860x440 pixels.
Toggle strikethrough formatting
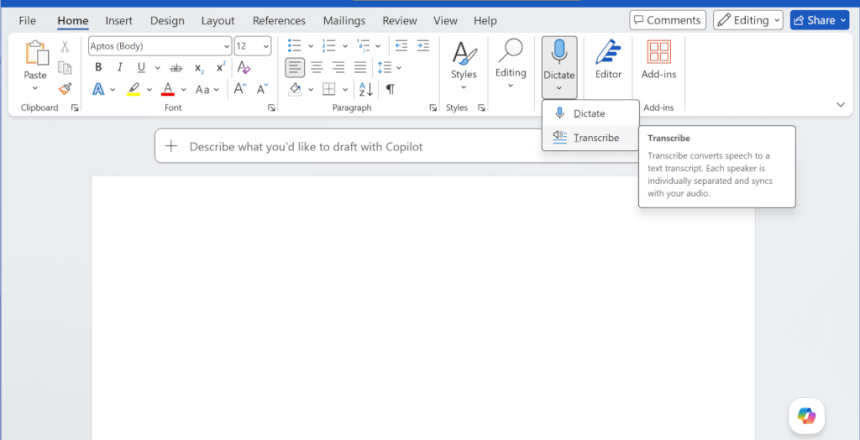176,67
